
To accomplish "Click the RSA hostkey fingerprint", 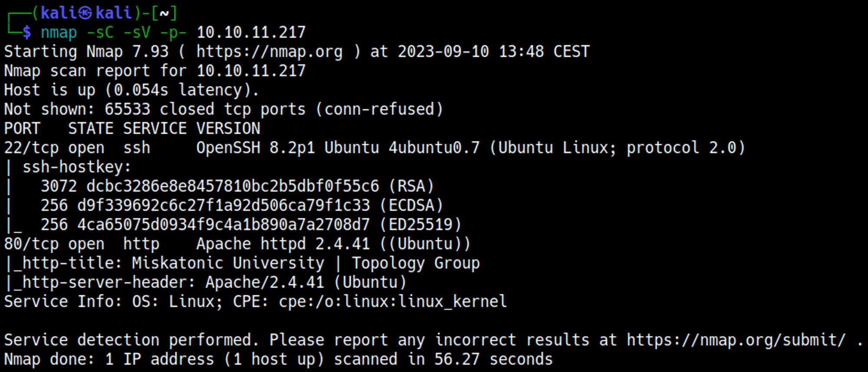I will coord(232,186).
